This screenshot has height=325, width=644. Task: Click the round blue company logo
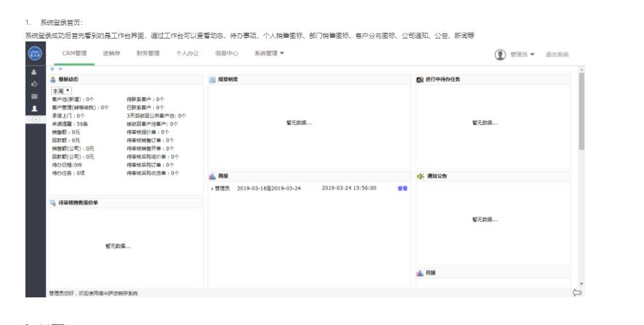pos(35,53)
